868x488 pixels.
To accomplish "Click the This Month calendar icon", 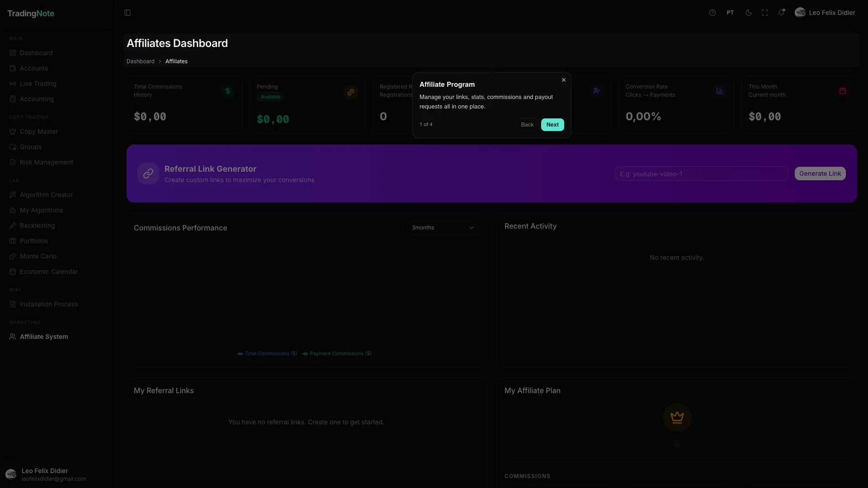I will pos(843,91).
